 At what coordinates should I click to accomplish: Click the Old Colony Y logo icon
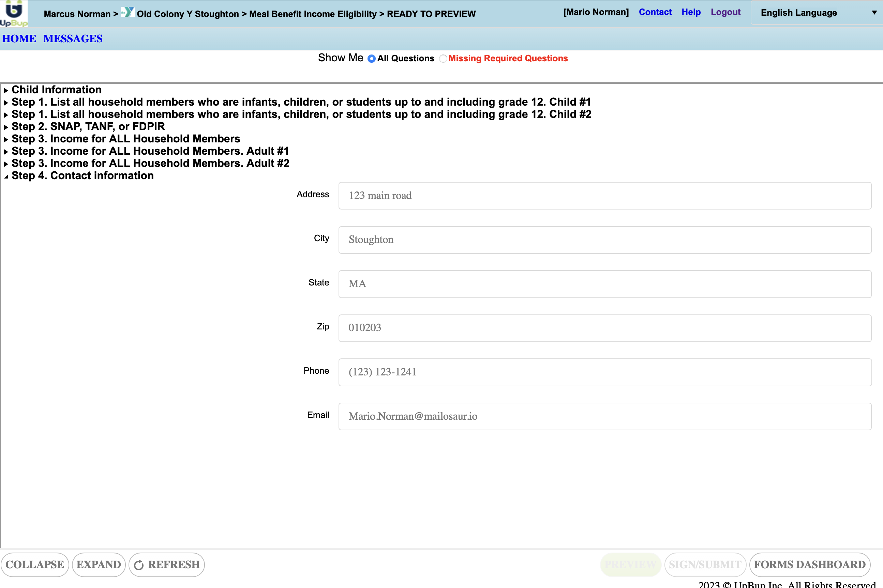[128, 12]
